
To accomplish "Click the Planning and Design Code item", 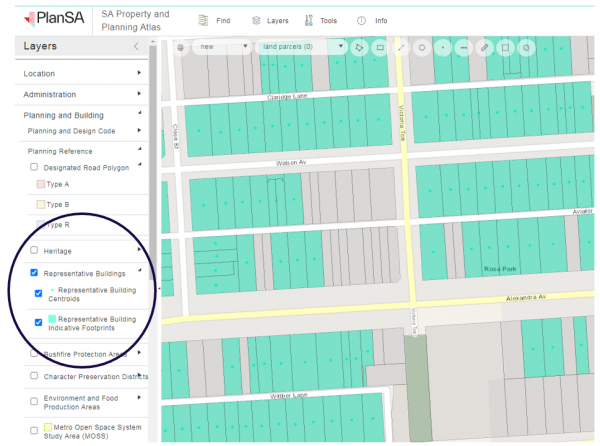I will (70, 131).
